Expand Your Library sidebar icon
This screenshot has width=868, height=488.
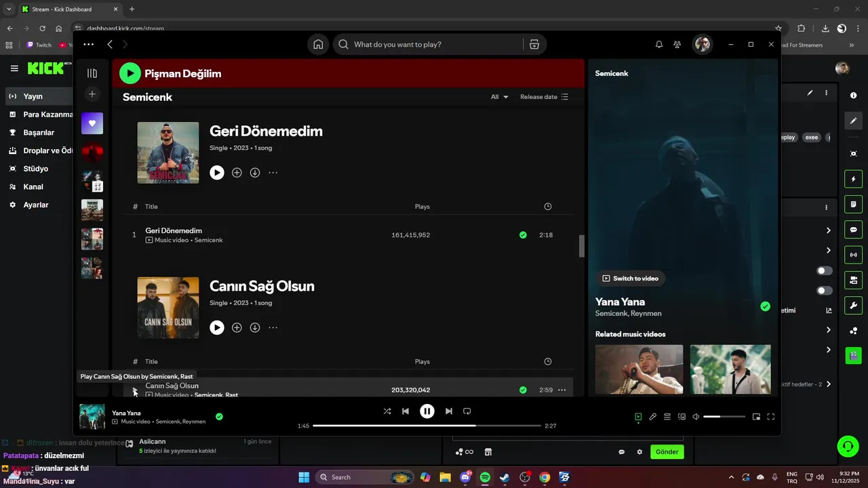(x=92, y=73)
